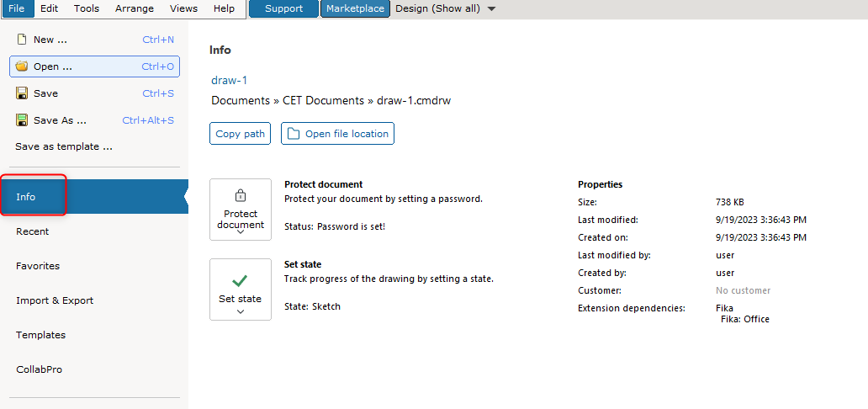Screen dimensions: 868x409
Task: Click the draw-1 document name link
Action: [x=229, y=80]
